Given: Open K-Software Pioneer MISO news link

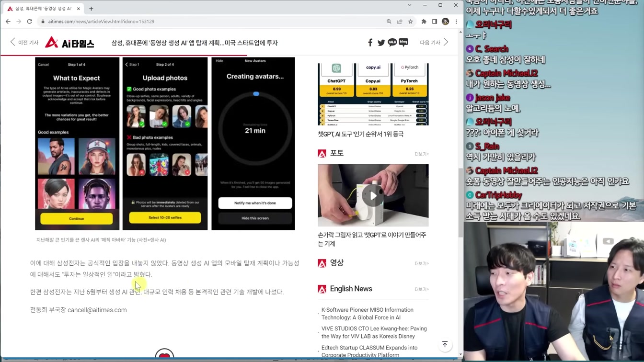Looking at the screenshot, I should (x=368, y=314).
